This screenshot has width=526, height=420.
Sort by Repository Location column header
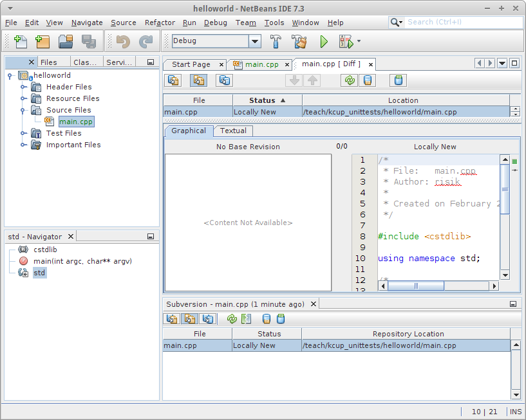click(x=406, y=334)
